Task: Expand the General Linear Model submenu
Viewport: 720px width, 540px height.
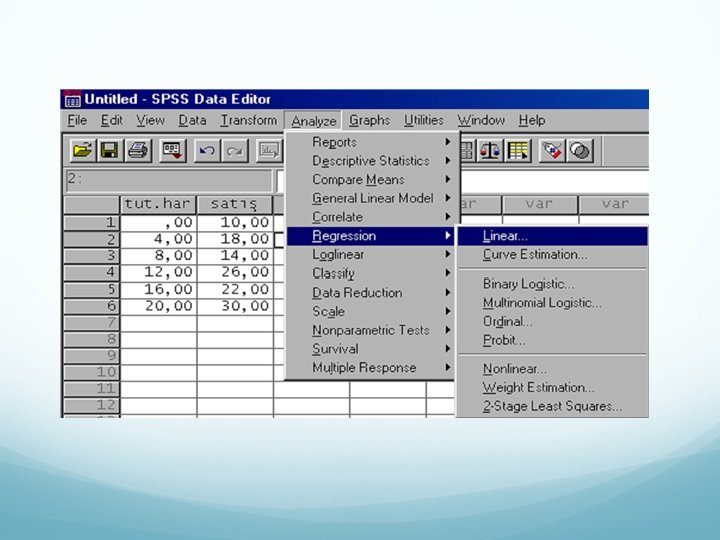Action: click(371, 198)
